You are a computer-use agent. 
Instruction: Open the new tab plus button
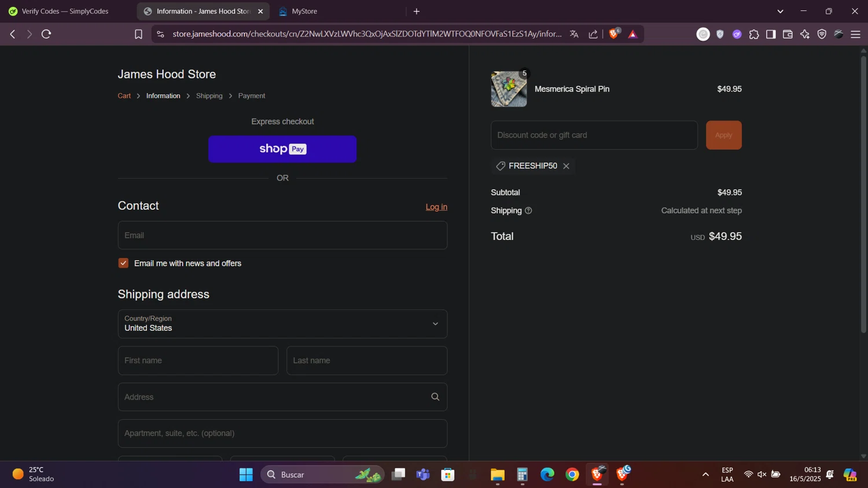417,11
